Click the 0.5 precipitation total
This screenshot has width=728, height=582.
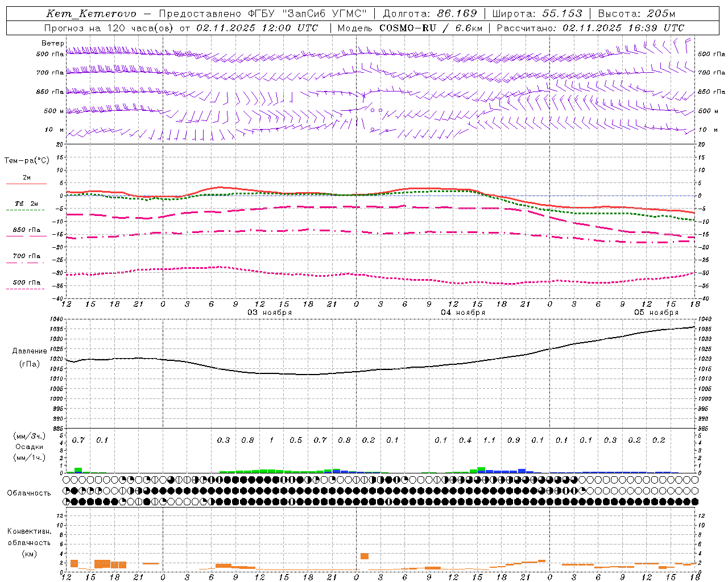296,440
